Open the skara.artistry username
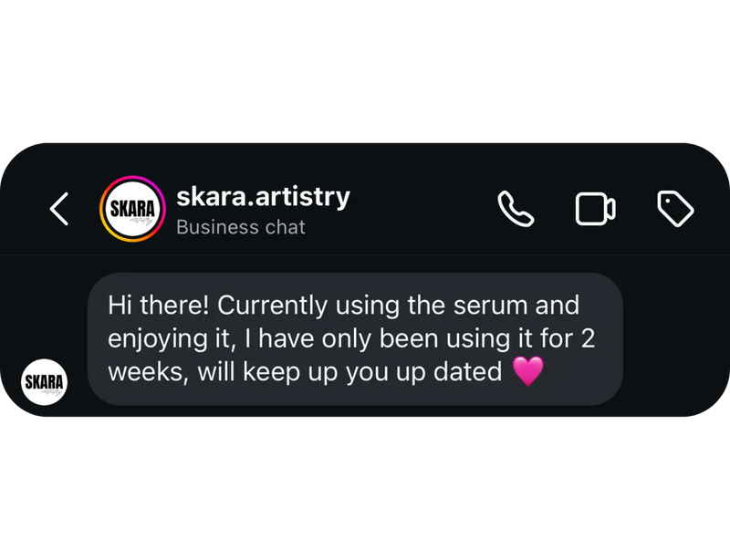The width and height of the screenshot is (730, 560). tap(263, 196)
